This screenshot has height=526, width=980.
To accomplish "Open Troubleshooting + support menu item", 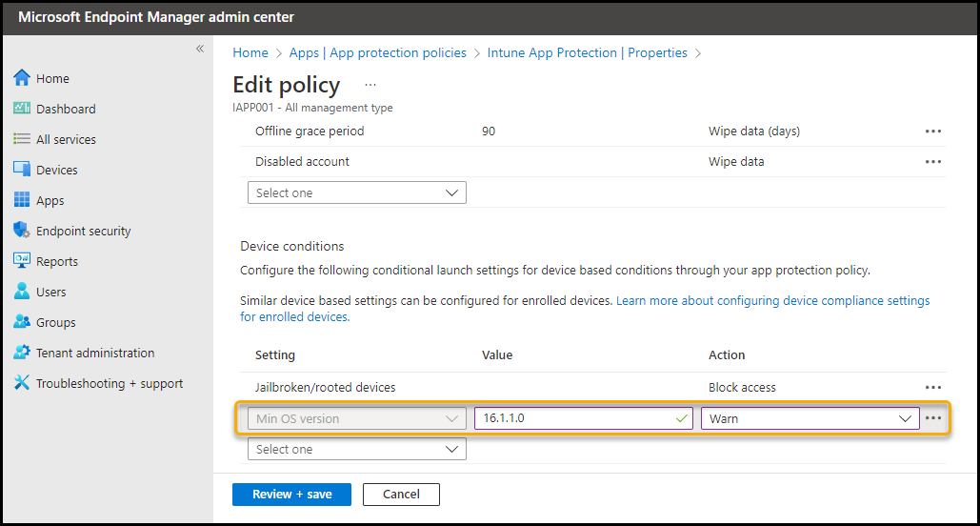I will 110,383.
